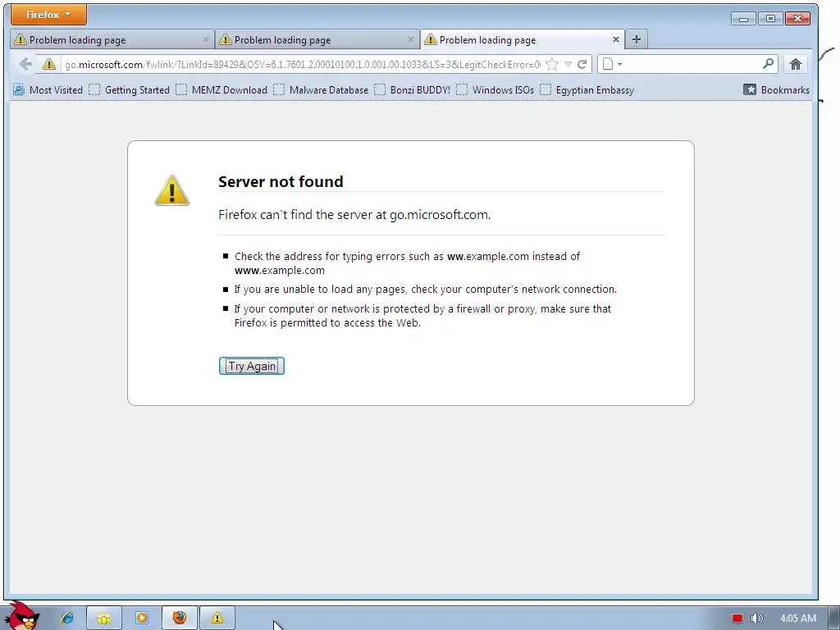Click the network connection troubleshooting line
The width and height of the screenshot is (840, 630).
point(426,290)
